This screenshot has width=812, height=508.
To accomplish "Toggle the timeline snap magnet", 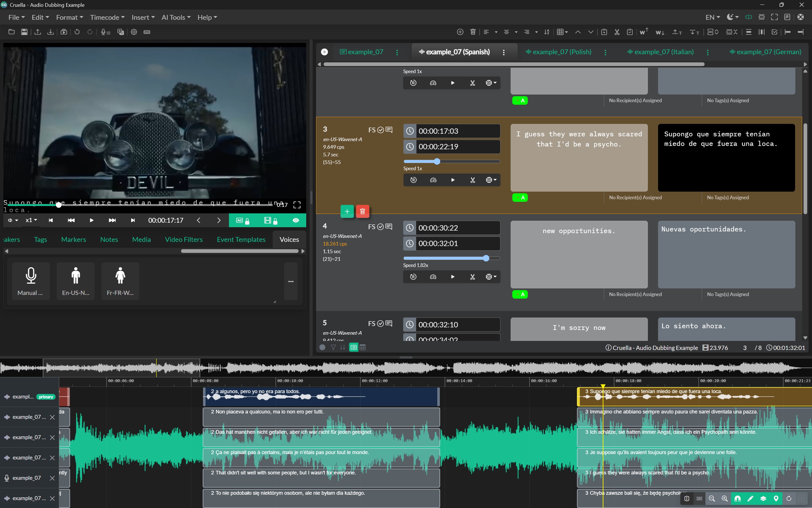I will (x=738, y=499).
